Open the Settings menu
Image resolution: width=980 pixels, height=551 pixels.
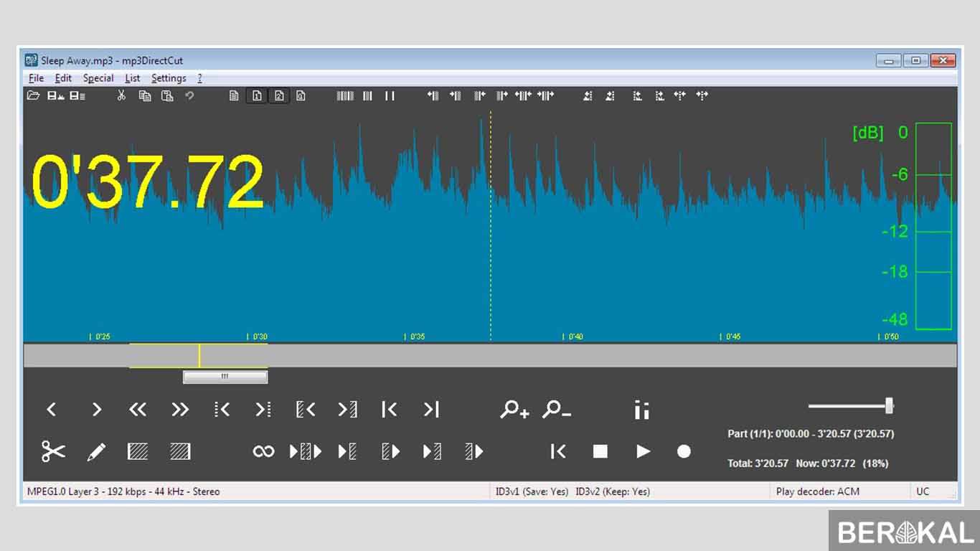pyautogui.click(x=169, y=78)
